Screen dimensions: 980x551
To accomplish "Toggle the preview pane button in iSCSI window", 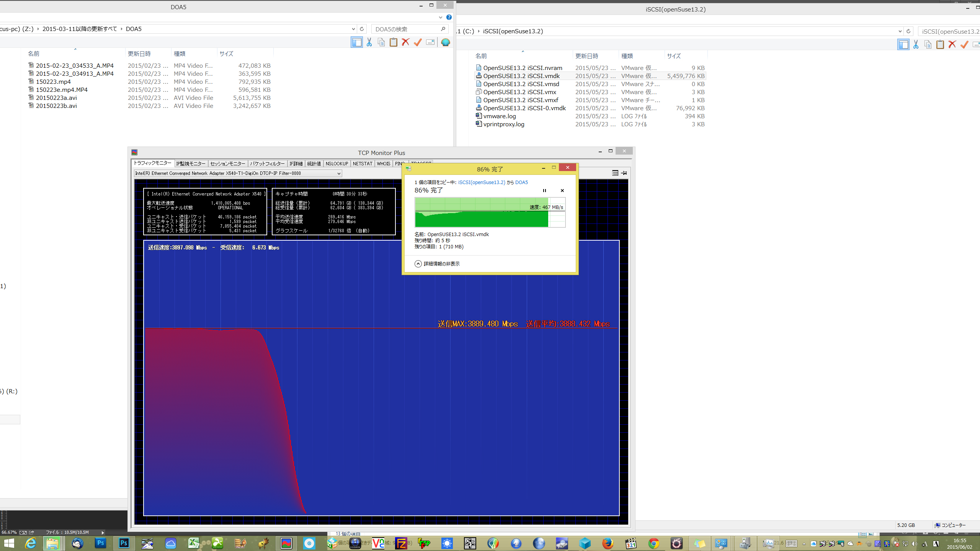I will (x=903, y=45).
